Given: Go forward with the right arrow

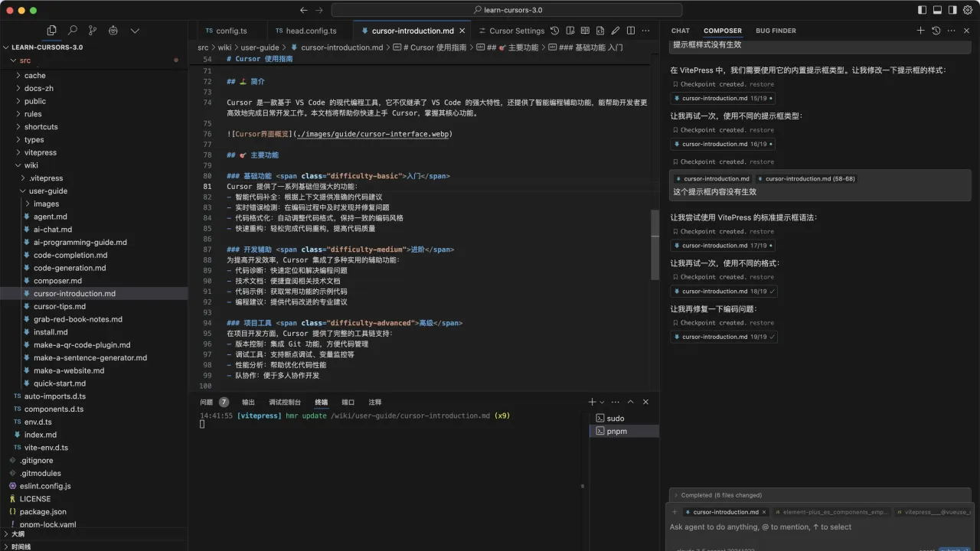Looking at the screenshot, I should [x=319, y=10].
